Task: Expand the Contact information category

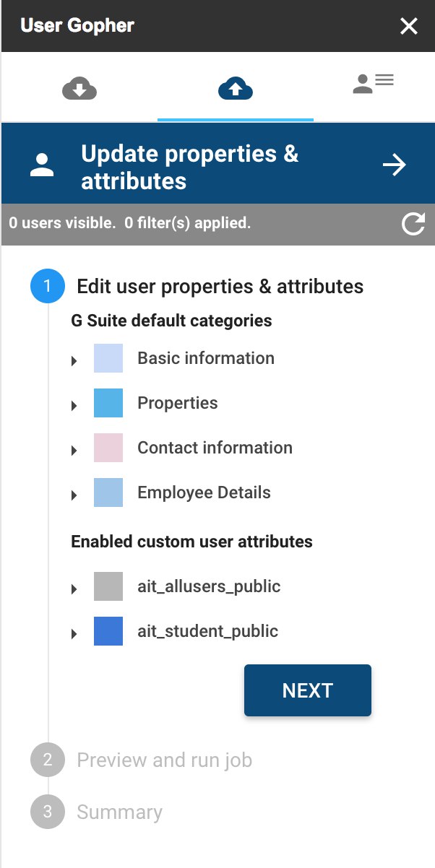Action: (74, 450)
